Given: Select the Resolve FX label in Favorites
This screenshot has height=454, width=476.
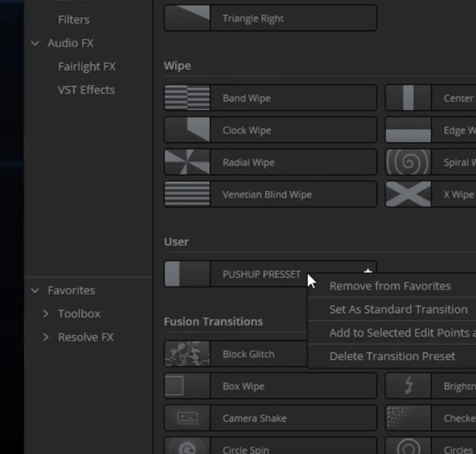Looking at the screenshot, I should tap(86, 337).
